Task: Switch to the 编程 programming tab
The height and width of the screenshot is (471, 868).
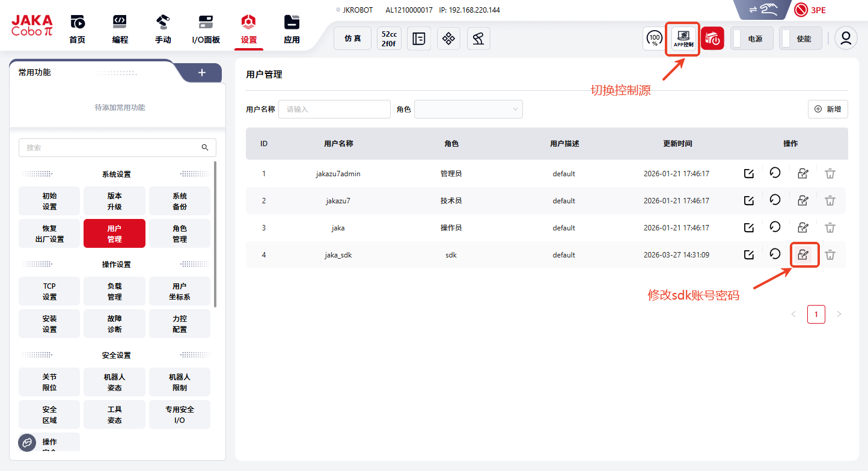Action: click(120, 29)
